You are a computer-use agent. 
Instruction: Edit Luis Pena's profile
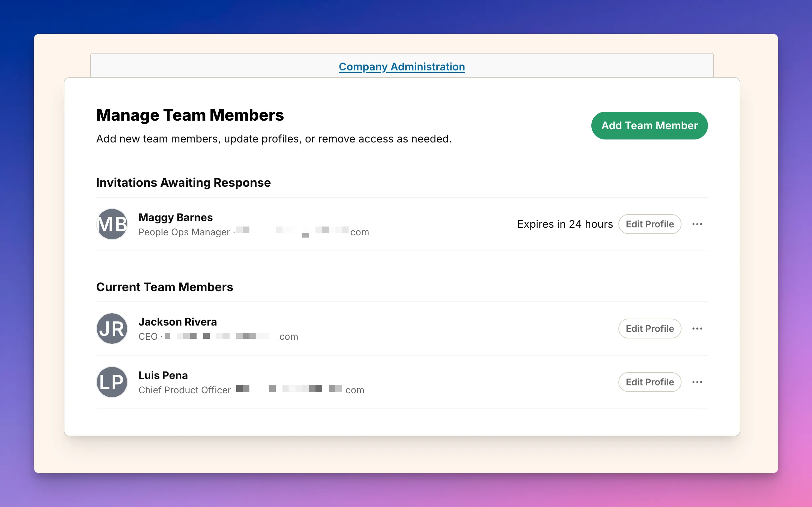pyautogui.click(x=649, y=382)
